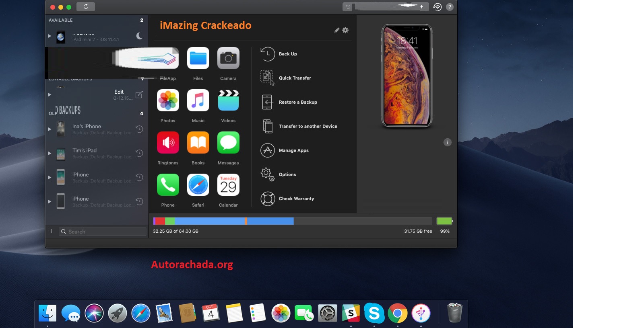
Task: Open the Books icon
Action: click(x=198, y=143)
